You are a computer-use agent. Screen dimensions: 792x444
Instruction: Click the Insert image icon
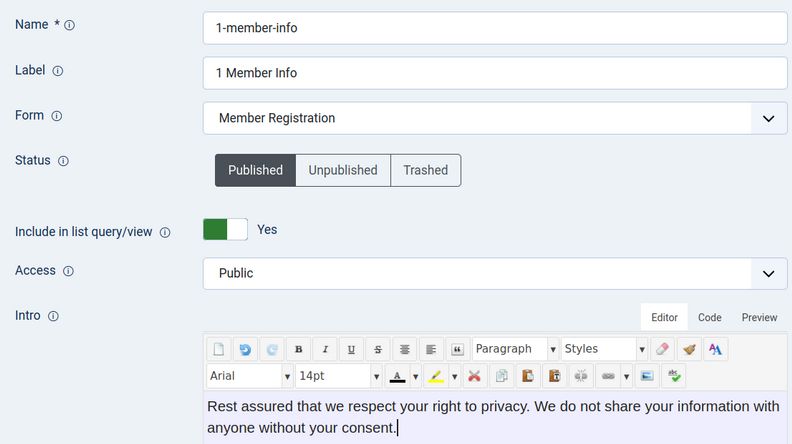click(x=647, y=377)
